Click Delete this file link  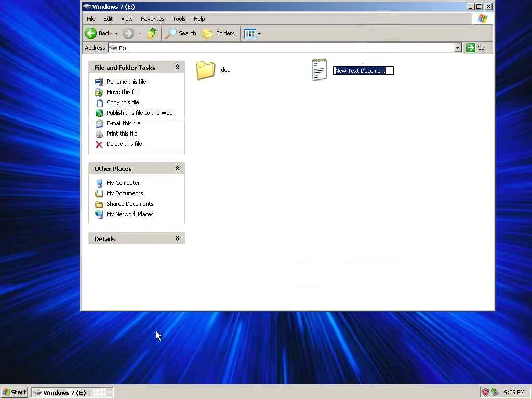[x=124, y=144]
